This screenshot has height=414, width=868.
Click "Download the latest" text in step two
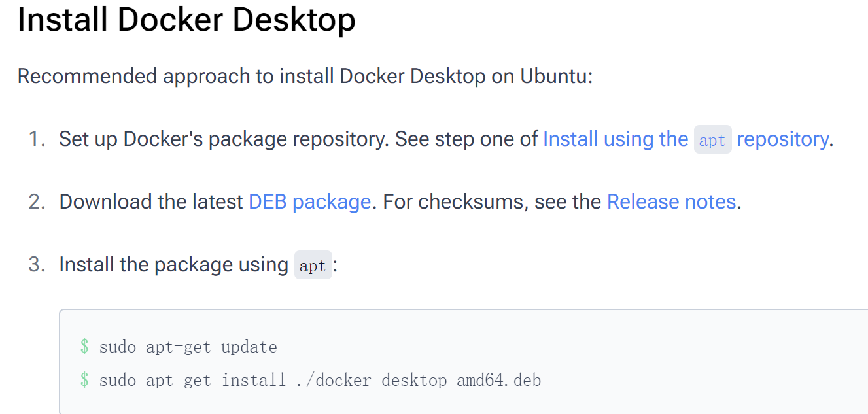coord(151,202)
